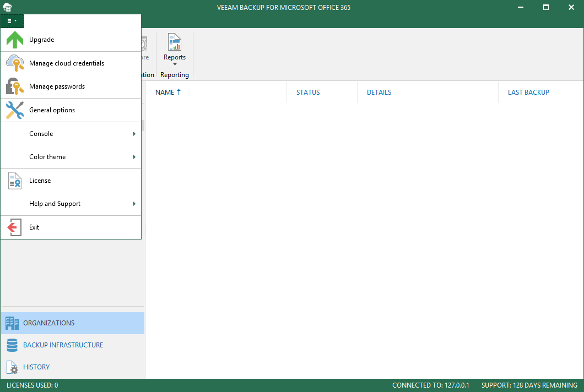Click the LICENSES USED: 0 status text
This screenshot has width=584, height=392.
click(x=33, y=385)
